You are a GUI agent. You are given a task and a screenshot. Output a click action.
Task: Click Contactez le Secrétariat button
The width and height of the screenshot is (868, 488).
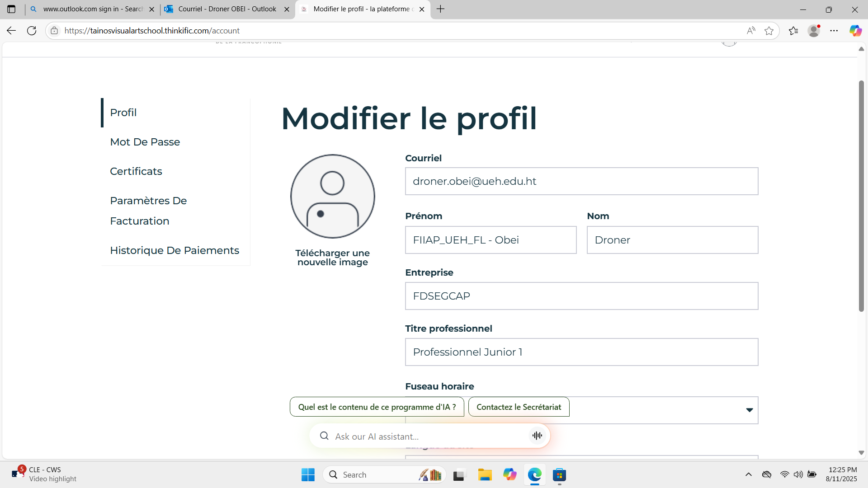click(519, 407)
